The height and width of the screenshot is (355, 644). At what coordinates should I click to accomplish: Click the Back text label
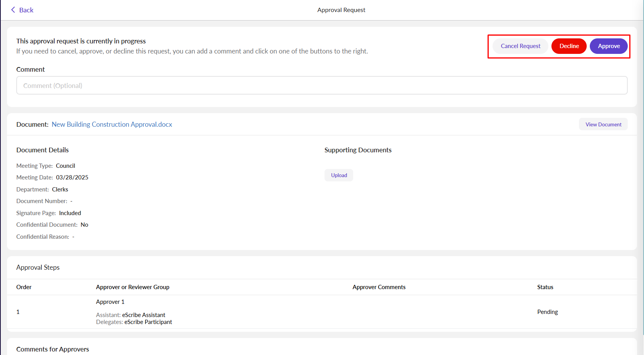pyautogui.click(x=26, y=10)
